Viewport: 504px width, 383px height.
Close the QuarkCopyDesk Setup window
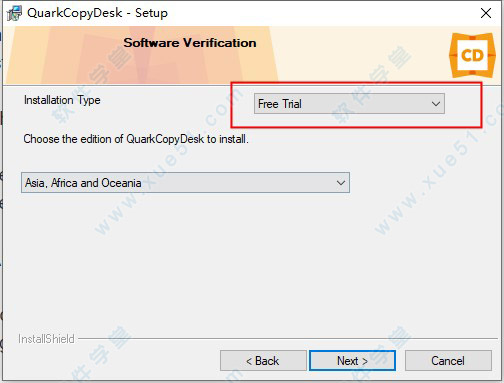click(486, 13)
